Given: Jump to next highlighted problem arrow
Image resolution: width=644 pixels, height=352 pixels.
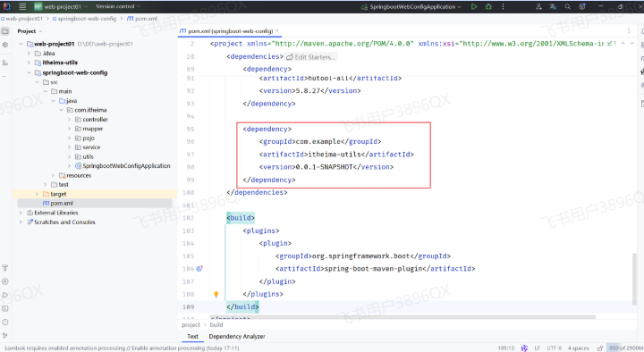Looking at the screenshot, I should (632, 43).
